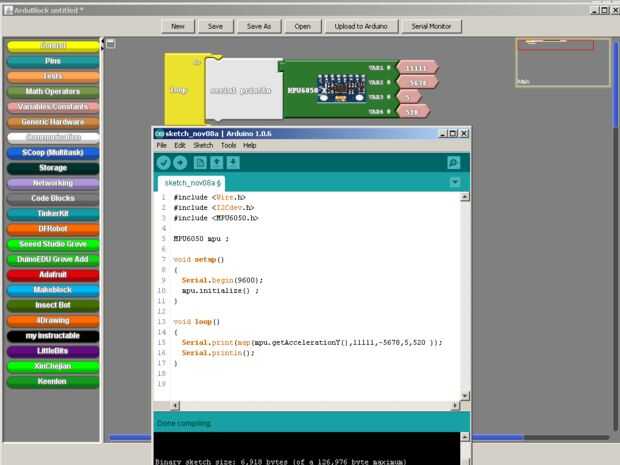620x465 pixels.
Task: Click the 520 value block
Action: (x=412, y=112)
